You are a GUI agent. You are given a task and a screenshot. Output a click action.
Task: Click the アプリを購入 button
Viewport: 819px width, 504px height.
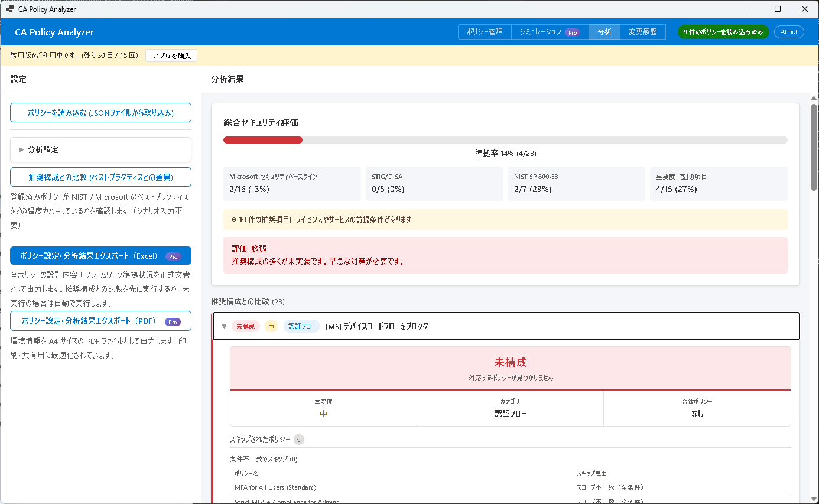[x=171, y=56]
